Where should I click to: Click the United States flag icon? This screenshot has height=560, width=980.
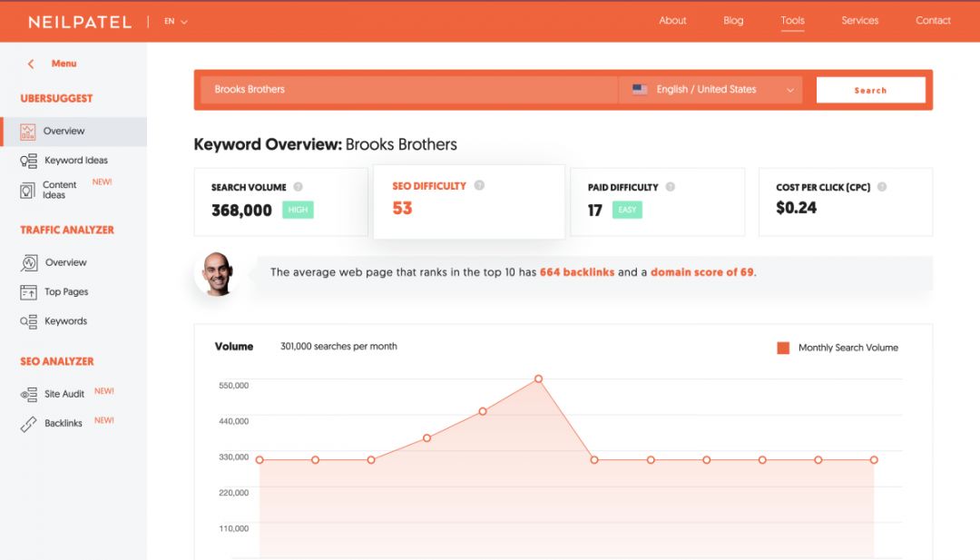(x=640, y=89)
